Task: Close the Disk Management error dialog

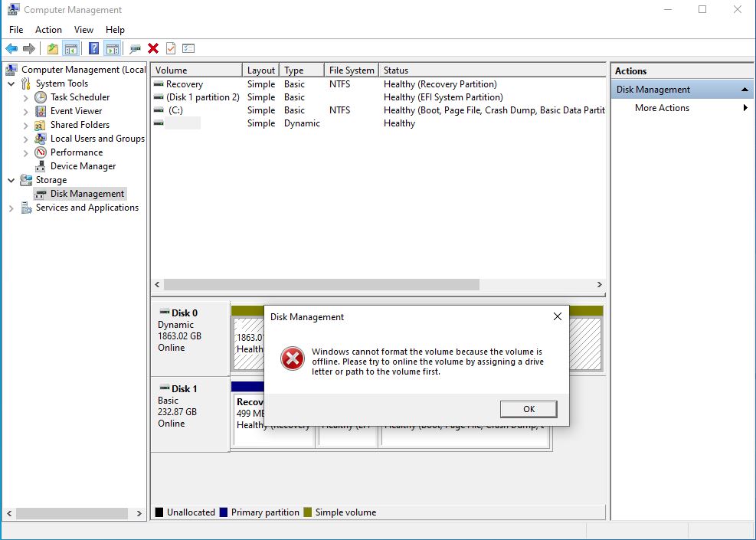Action: [x=558, y=316]
